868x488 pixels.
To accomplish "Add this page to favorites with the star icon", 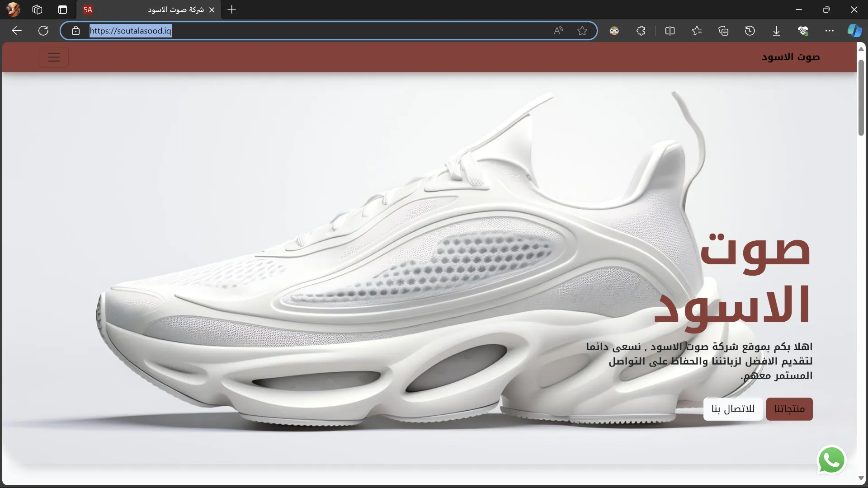I will click(x=582, y=31).
